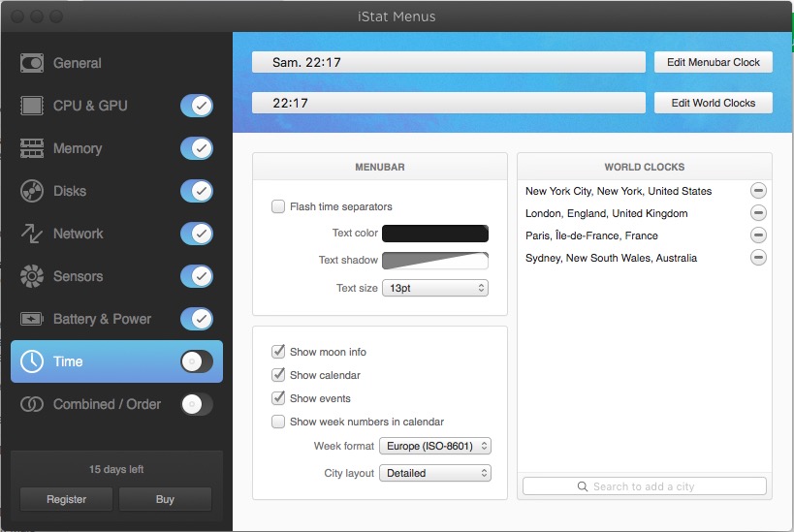Click the Search to add a city field
The image size is (794, 532).
[644, 486]
